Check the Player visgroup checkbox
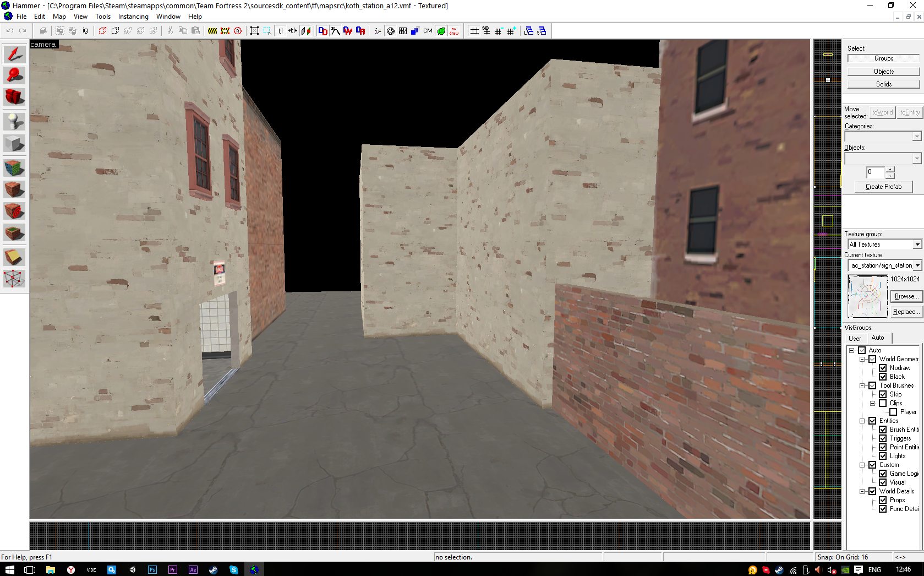 click(893, 412)
